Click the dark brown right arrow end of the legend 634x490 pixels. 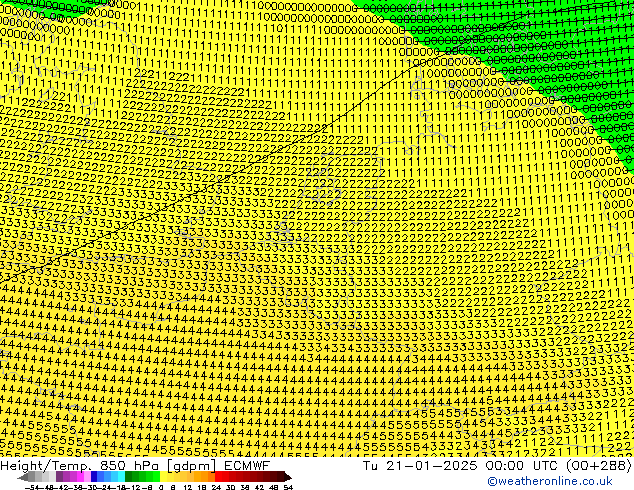[x=287, y=477]
